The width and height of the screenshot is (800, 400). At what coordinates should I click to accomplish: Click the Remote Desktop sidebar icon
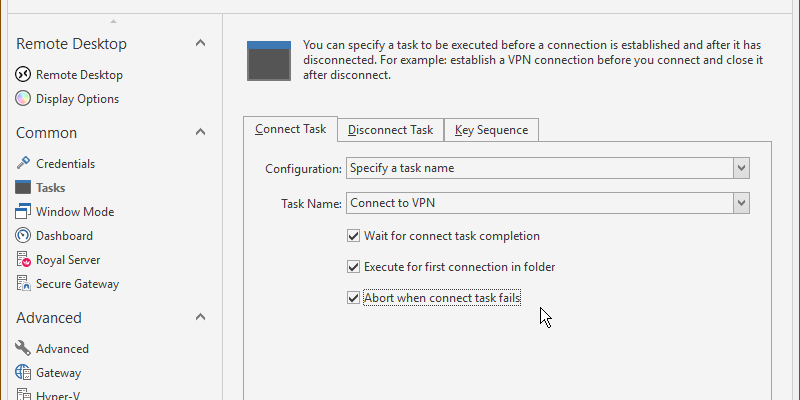click(24, 75)
